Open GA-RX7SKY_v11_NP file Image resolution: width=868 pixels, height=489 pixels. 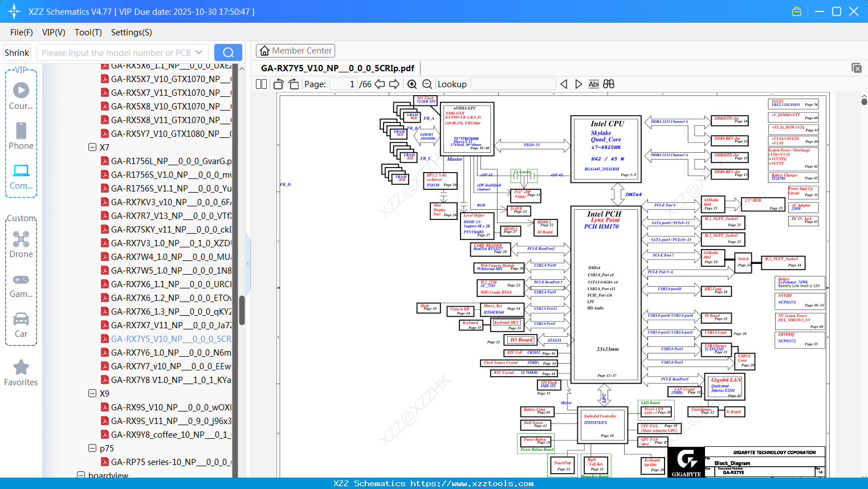pos(171,229)
